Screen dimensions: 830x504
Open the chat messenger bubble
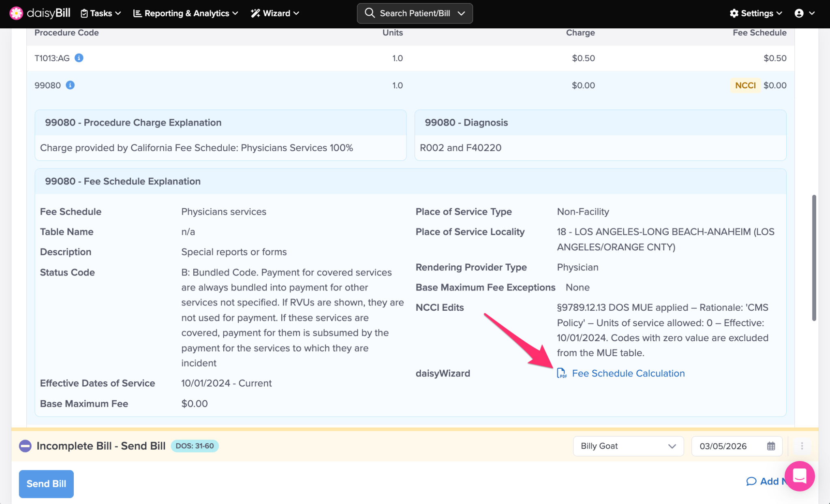pyautogui.click(x=799, y=476)
